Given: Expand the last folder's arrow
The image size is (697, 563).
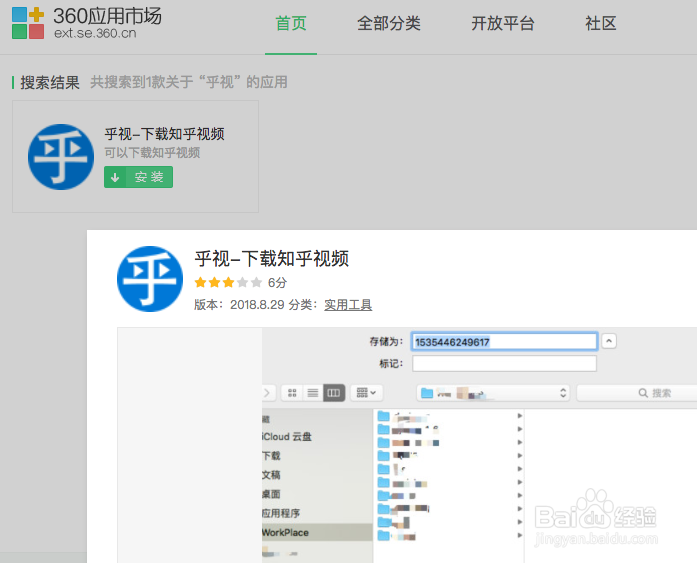Looking at the screenshot, I should (x=520, y=535).
